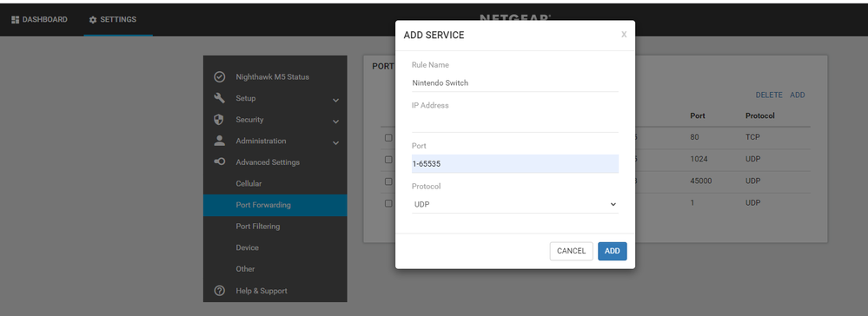This screenshot has height=316, width=868.
Task: Click the Protocol column header
Action: pos(760,115)
